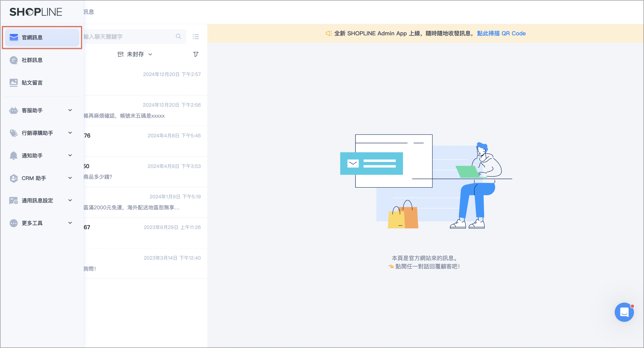Click the 行銷導購助手 tag icon
This screenshot has height=348, width=644.
(x=13, y=133)
